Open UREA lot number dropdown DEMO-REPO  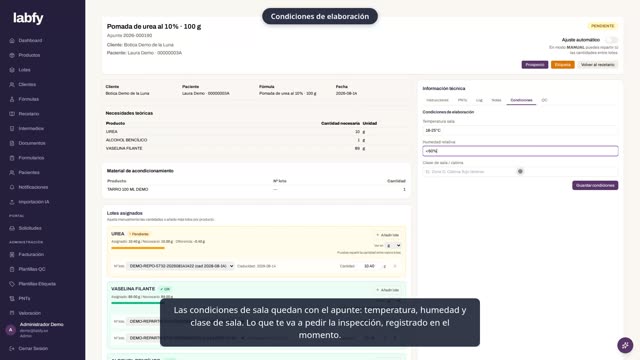click(180, 266)
